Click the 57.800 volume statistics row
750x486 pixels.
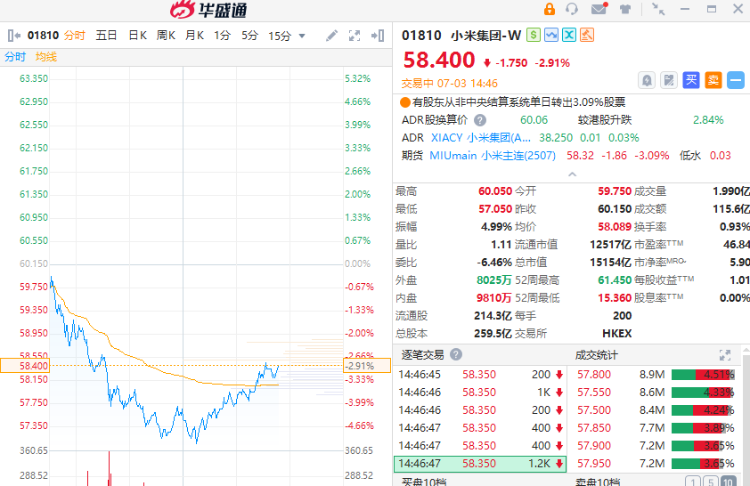pyautogui.click(x=656, y=374)
